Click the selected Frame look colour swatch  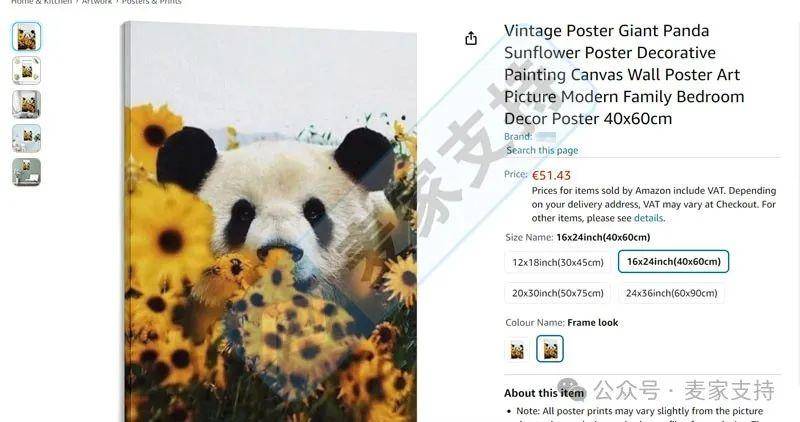(550, 349)
